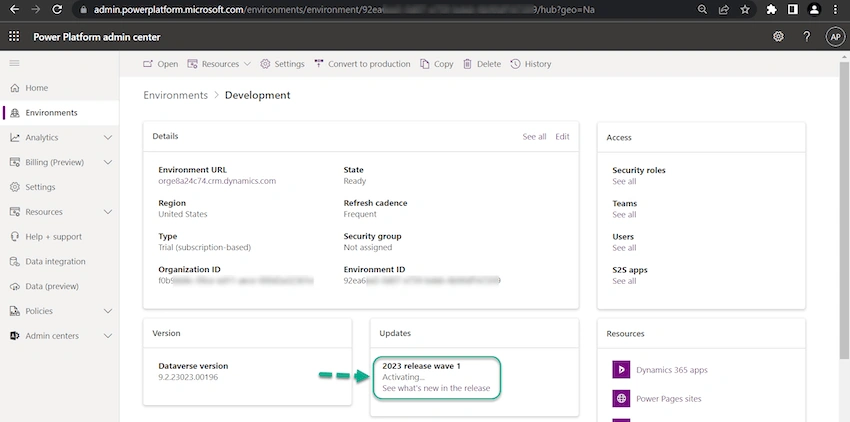
Task: Click See what's new in the release
Action: (x=436, y=388)
